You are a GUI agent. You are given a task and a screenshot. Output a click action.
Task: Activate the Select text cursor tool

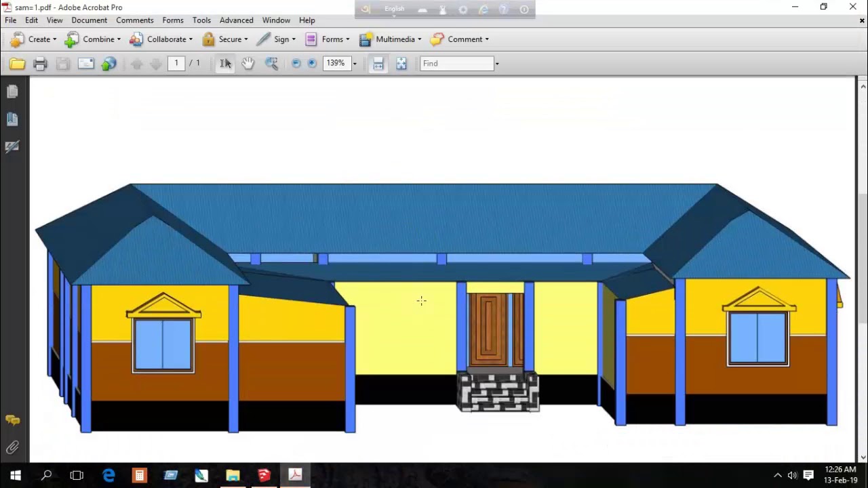[x=225, y=63]
